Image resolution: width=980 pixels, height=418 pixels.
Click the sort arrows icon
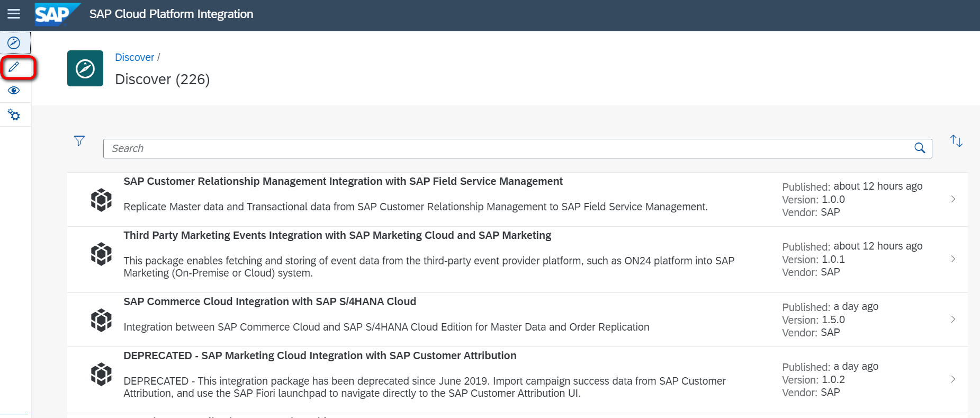pos(956,141)
